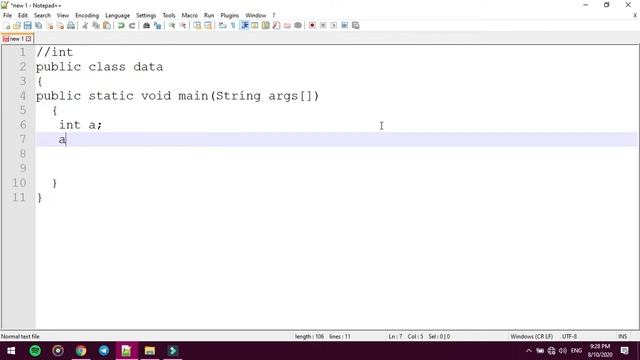Image resolution: width=640 pixels, height=360 pixels.
Task: Start macro recording with the red Record icon
Action: 312,25
